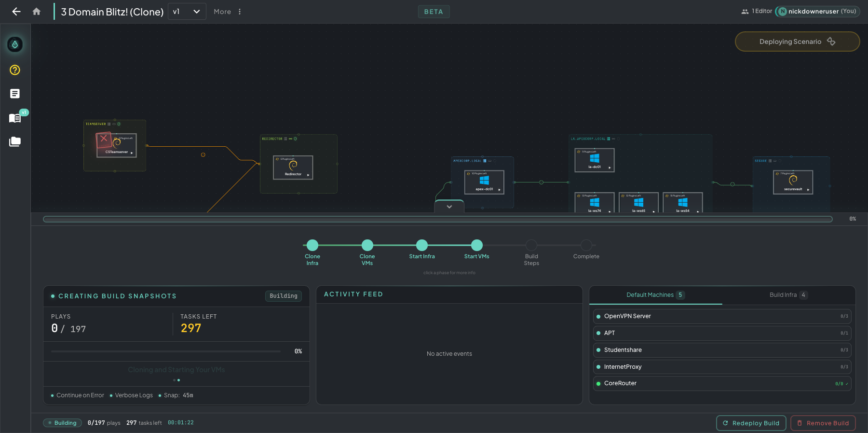Click the securevault Debian swirl icon
Image resolution: width=868 pixels, height=433 pixels.
(793, 180)
